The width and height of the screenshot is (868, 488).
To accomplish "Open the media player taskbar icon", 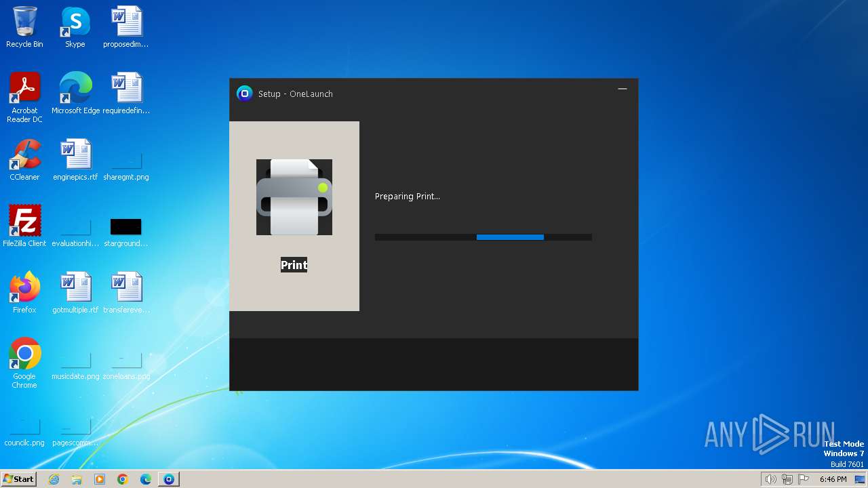I will pos(100,479).
